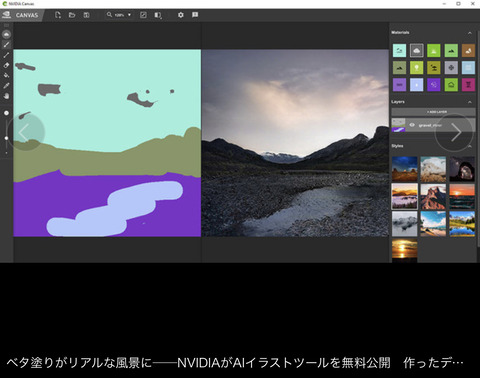
Task: Click the open folder icon in toolbar
Action: pyautogui.click(x=72, y=15)
